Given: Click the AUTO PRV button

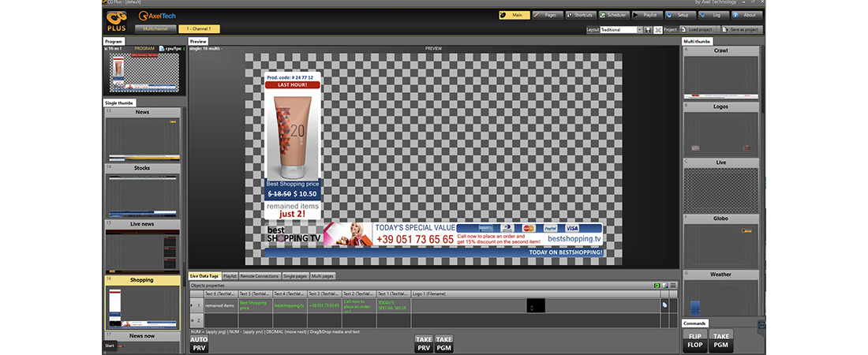Looking at the screenshot, I should pos(199,343).
